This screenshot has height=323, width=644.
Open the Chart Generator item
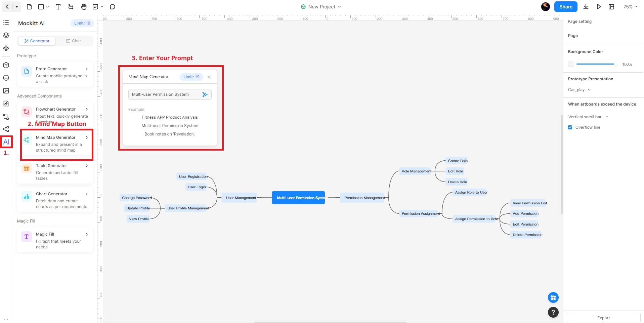tap(55, 200)
